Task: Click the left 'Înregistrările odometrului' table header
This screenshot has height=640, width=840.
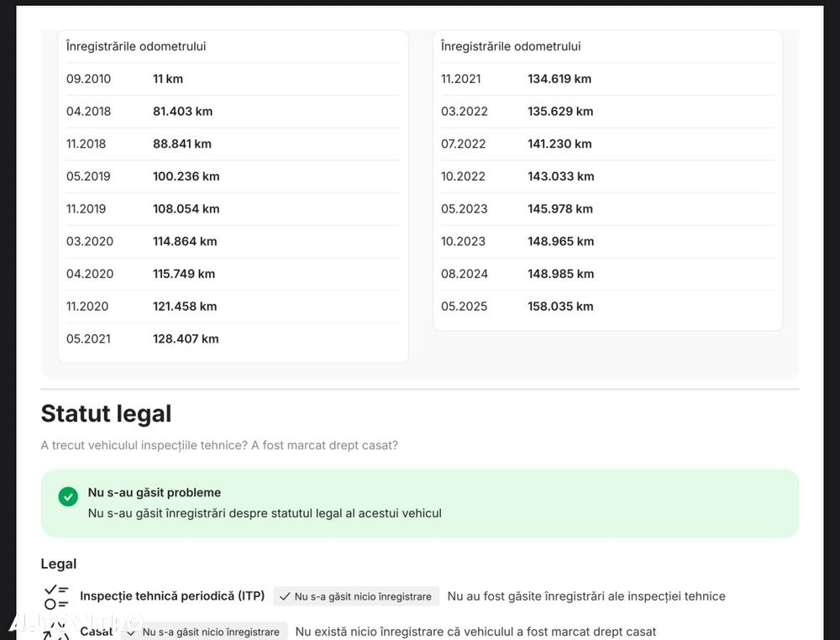Action: (136, 46)
